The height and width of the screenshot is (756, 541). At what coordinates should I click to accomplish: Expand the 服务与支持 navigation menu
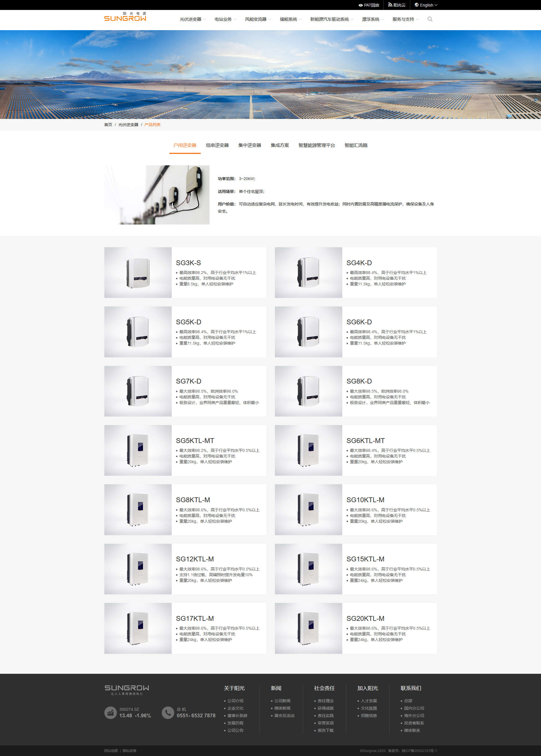coord(405,19)
